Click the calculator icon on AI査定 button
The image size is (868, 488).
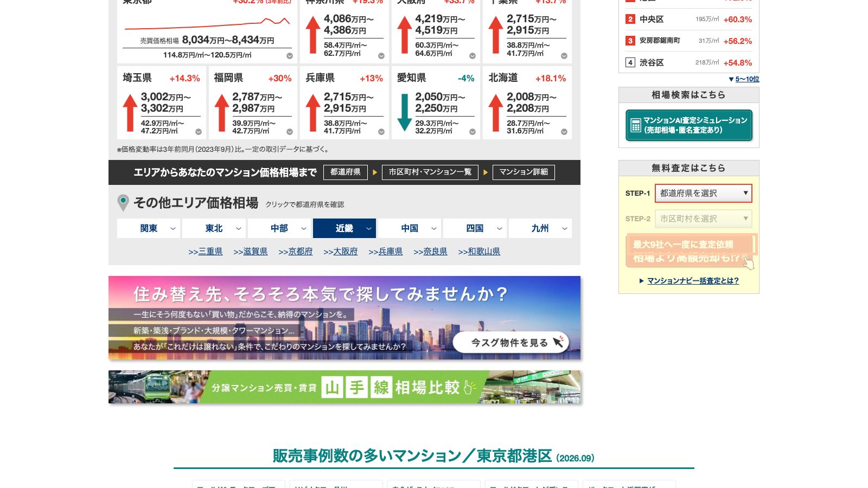[636, 125]
